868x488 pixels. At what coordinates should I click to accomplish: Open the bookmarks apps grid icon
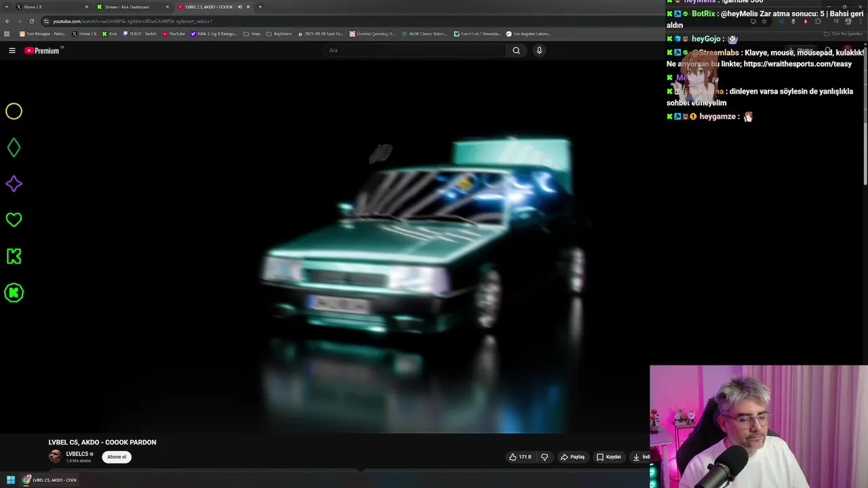tap(7, 34)
